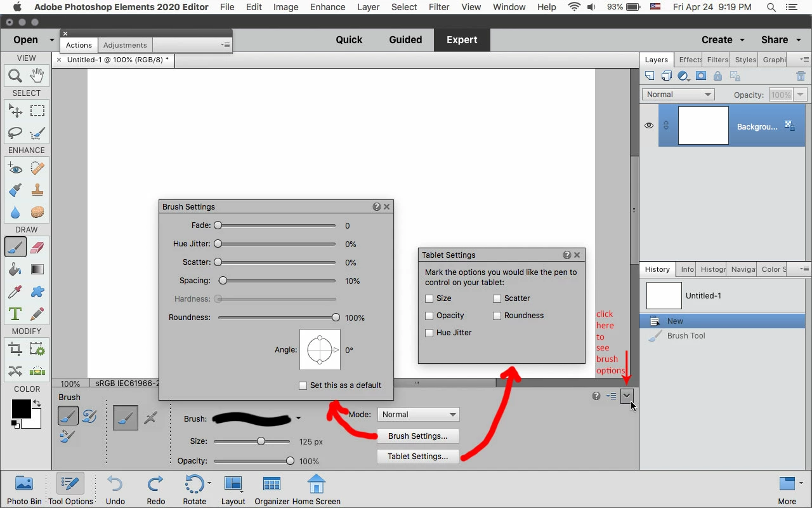Select the Sponge tool
The width and height of the screenshot is (812, 508).
tap(37, 212)
